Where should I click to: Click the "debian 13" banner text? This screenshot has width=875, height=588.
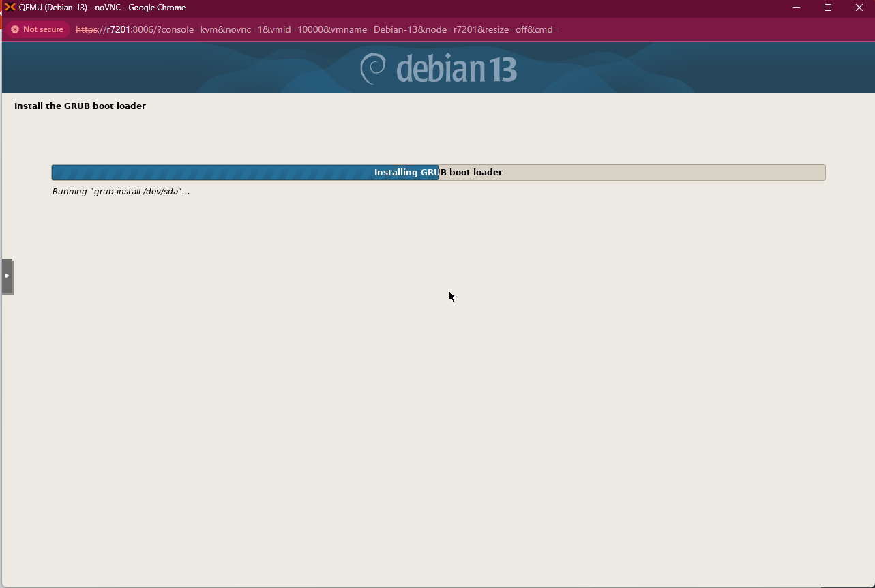[x=456, y=70]
